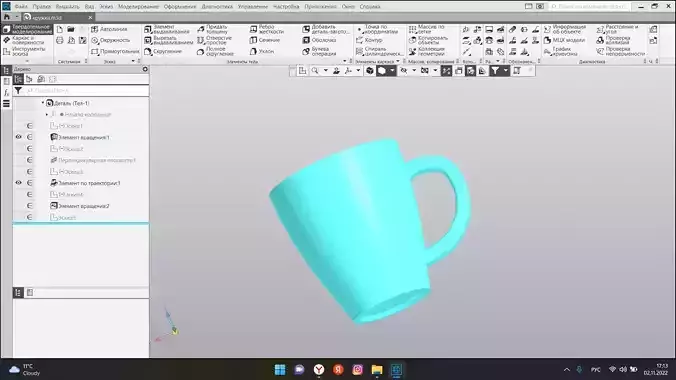
Task: Click Проверка коллизий tool
Action: 613,40
